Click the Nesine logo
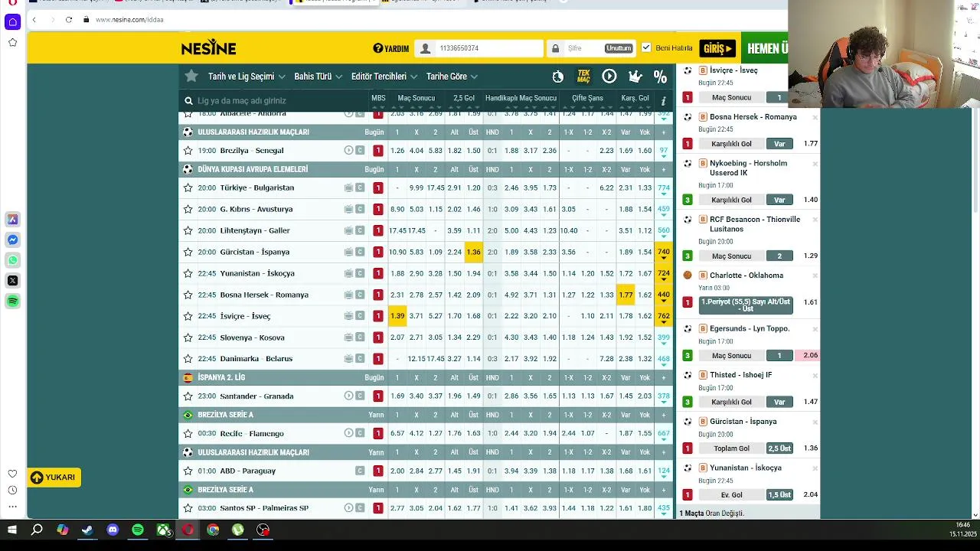This screenshot has width=980, height=551. tap(208, 48)
